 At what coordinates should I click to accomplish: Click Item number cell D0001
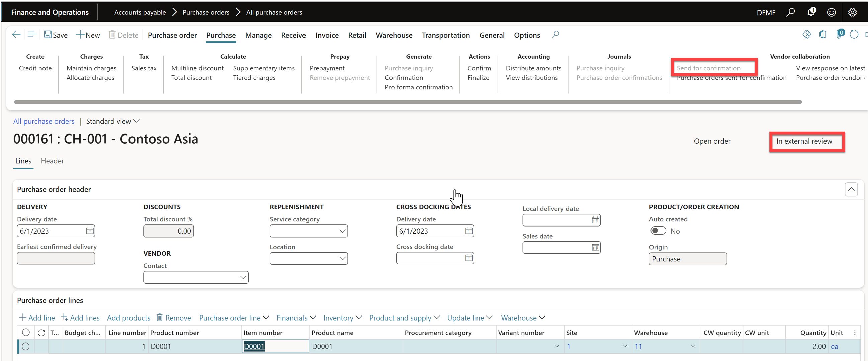pos(275,346)
